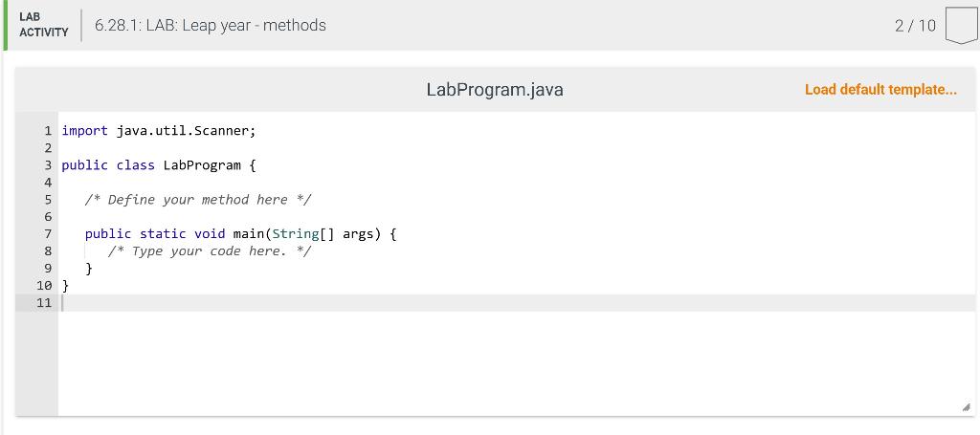Viewport: 980px width, 435px height.
Task: Click line number 1 in gutter
Action: pos(48,131)
